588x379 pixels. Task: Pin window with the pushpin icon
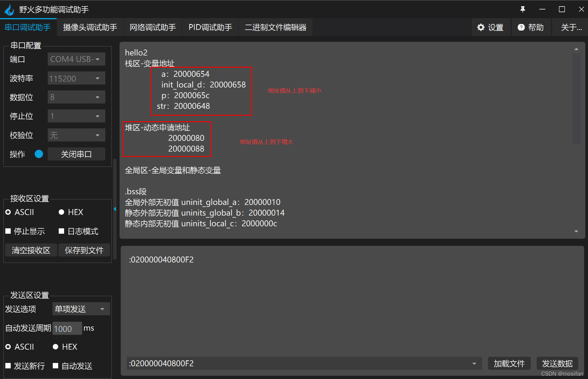pos(523,9)
